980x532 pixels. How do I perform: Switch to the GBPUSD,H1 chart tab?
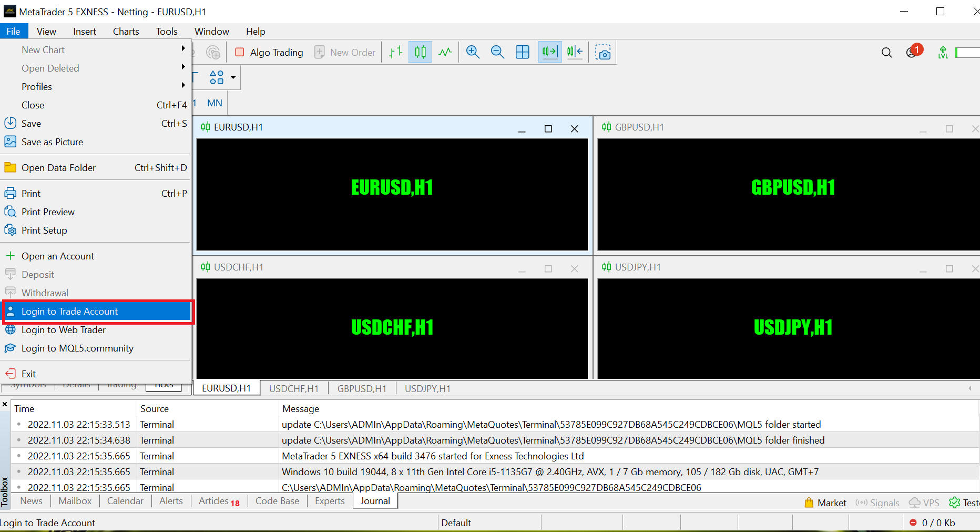[x=362, y=388]
